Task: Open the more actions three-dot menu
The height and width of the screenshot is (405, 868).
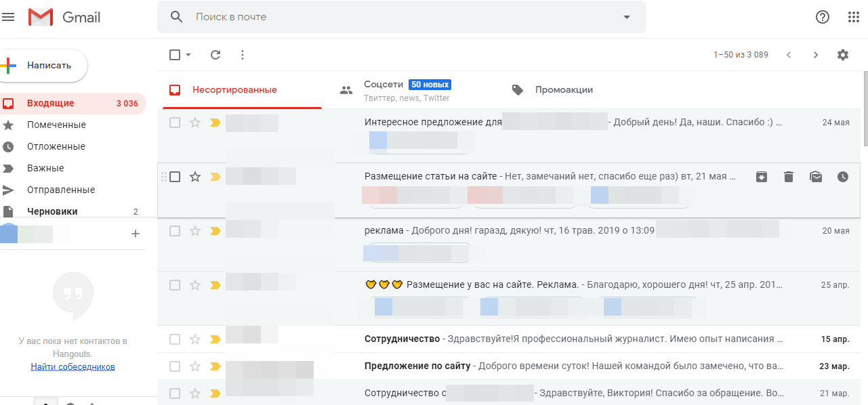Action: [243, 55]
